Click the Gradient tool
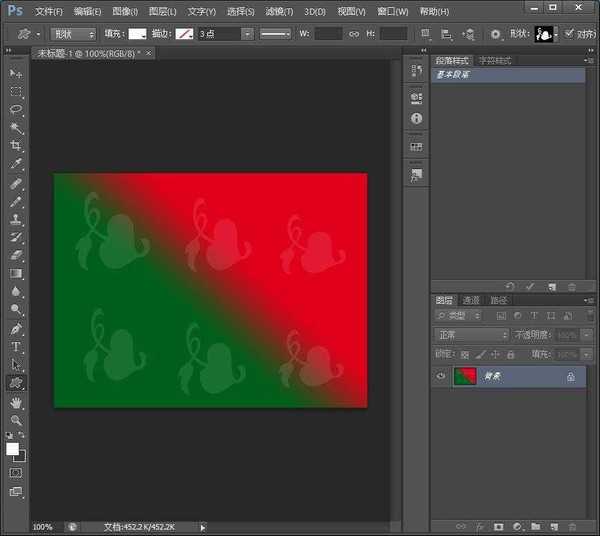600x536 pixels. [16, 273]
